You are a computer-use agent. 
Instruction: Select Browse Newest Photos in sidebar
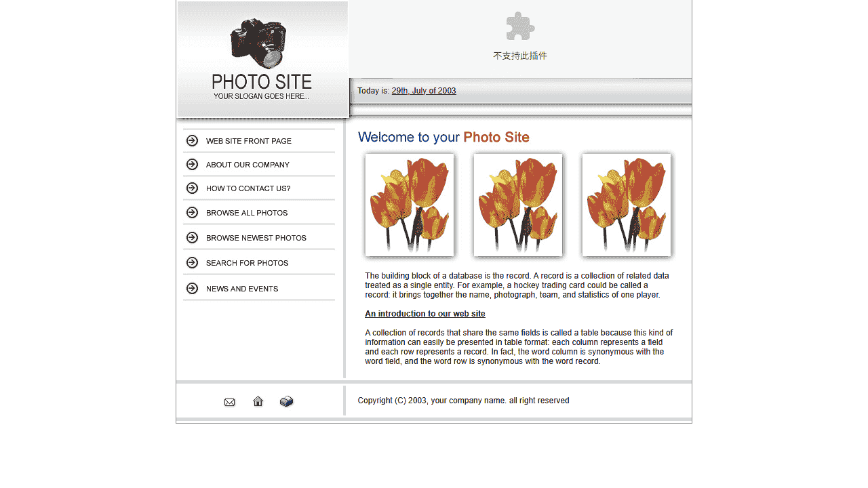[256, 238]
